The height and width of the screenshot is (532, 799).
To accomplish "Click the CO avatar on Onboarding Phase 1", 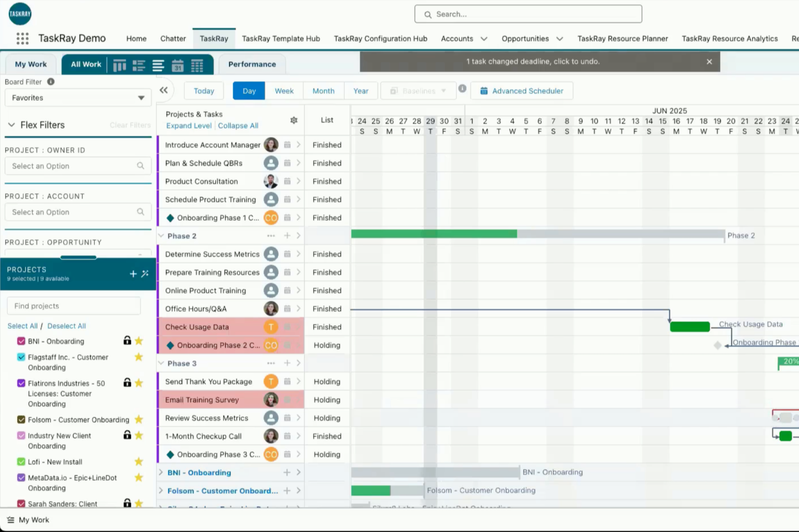I will [x=271, y=217].
